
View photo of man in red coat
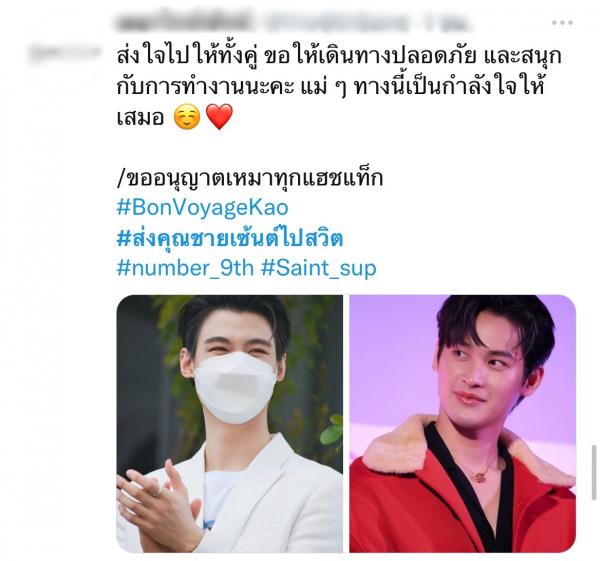[x=463, y=424]
